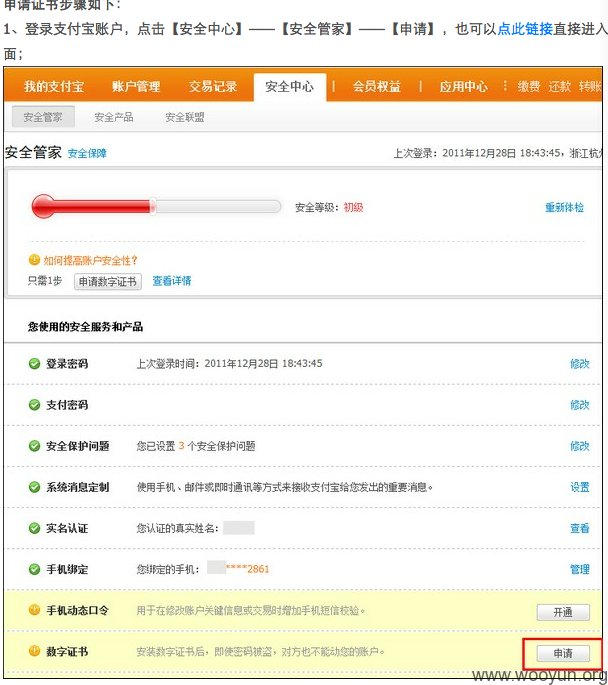Click 查看 in the 实名认证 row
608x685 pixels.
pyautogui.click(x=580, y=528)
